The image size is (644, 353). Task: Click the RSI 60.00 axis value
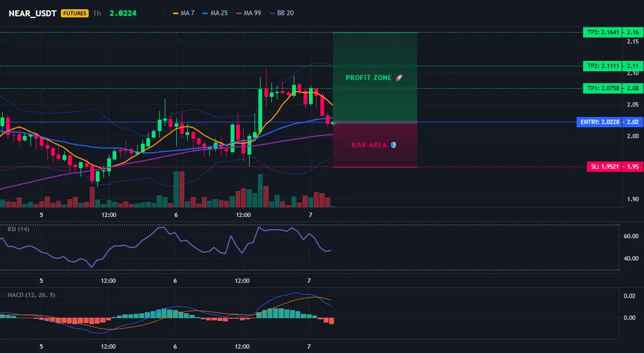tap(631, 236)
